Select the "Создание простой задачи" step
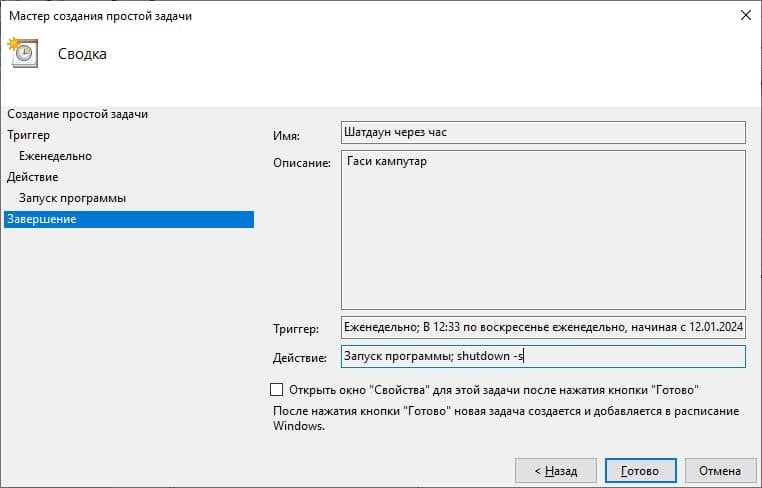This screenshot has height=488, width=762. (78, 114)
